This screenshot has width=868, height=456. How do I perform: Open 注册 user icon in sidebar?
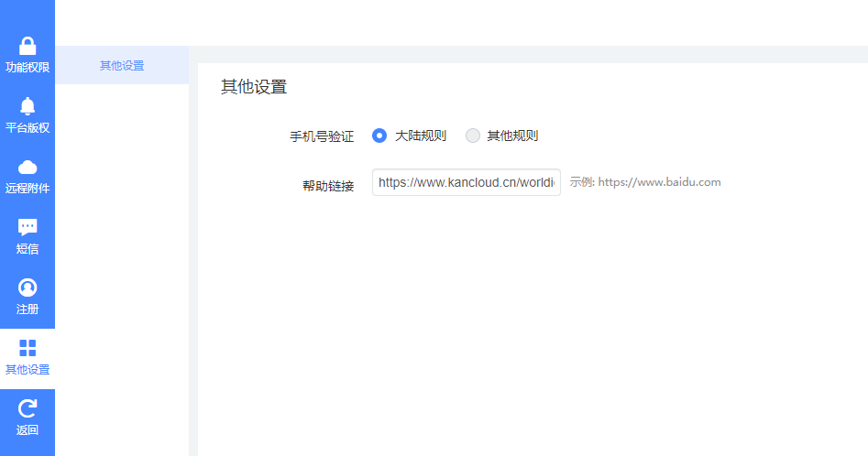coord(27,288)
